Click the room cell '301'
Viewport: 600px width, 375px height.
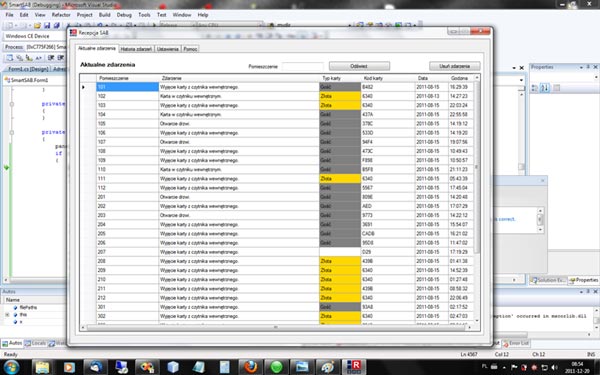[x=127, y=307]
